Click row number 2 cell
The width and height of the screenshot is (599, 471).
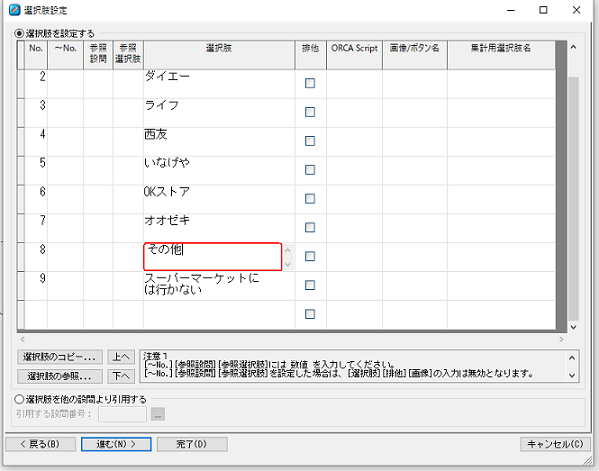[36, 84]
